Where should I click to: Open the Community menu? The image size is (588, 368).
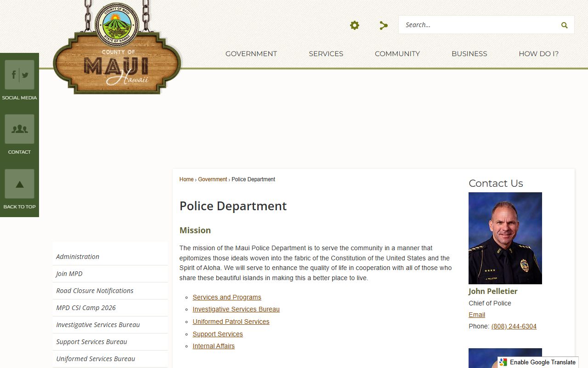click(x=397, y=54)
